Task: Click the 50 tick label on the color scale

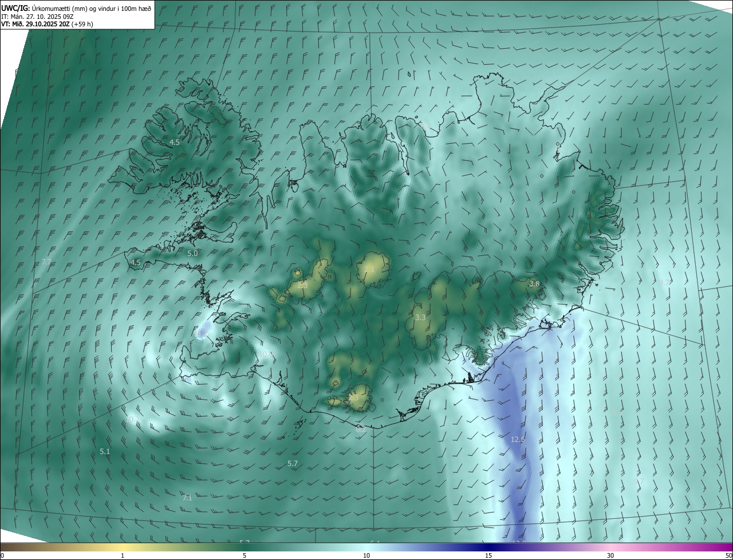Action: tap(728, 555)
